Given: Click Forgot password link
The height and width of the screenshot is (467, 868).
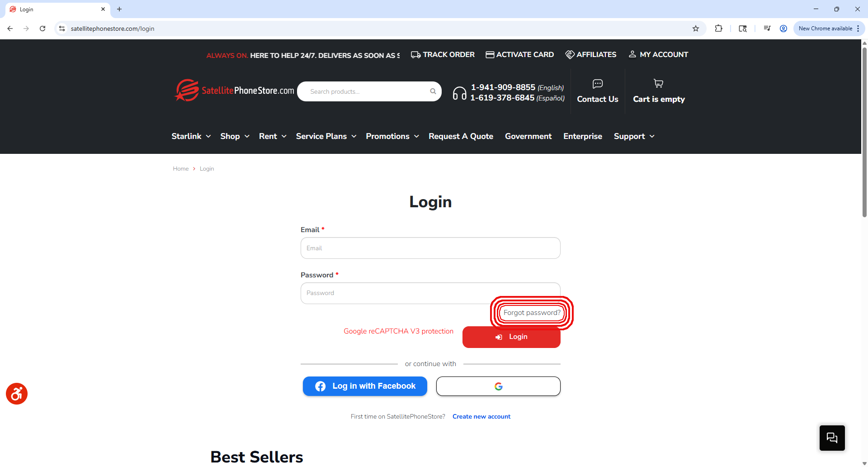Looking at the screenshot, I should coord(532,313).
